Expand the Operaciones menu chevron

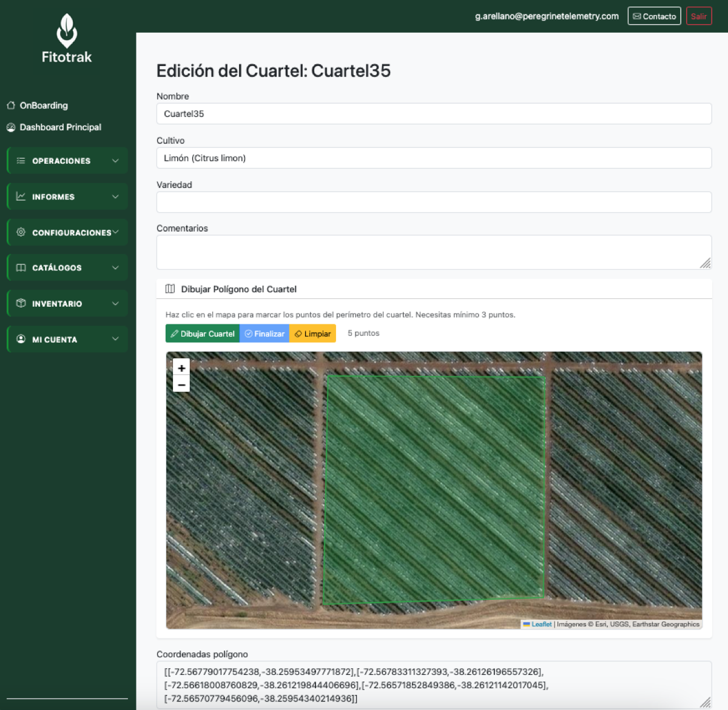(x=115, y=161)
